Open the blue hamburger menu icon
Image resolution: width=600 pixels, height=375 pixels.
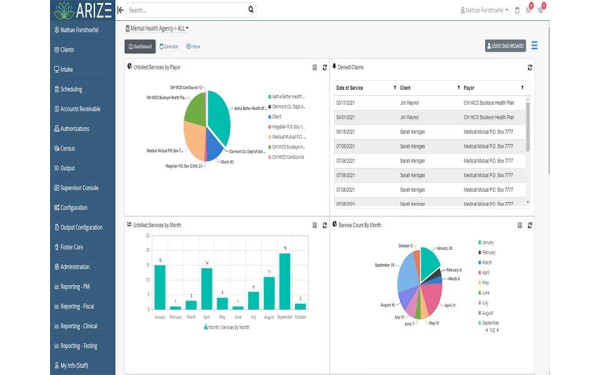coord(535,46)
